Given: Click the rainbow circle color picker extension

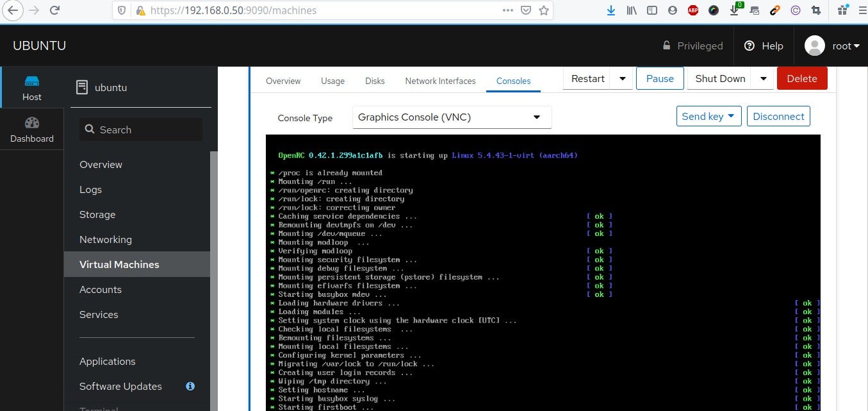Looking at the screenshot, I should 714,10.
